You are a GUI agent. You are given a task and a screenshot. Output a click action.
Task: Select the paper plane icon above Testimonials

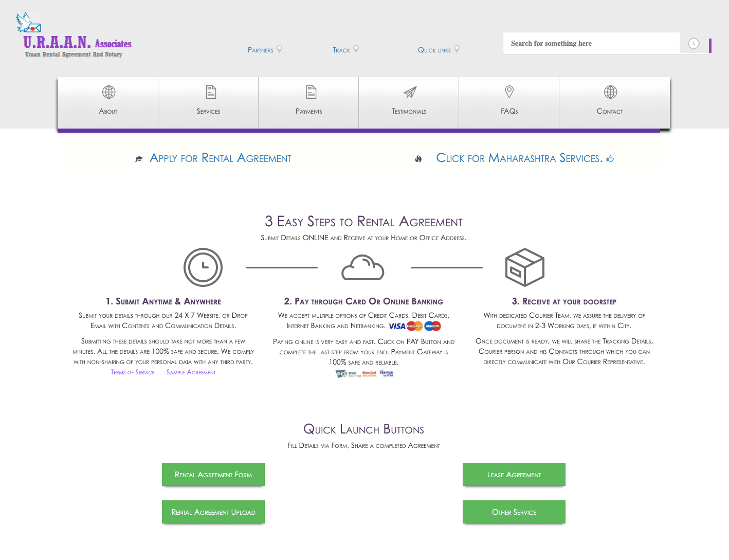click(409, 93)
